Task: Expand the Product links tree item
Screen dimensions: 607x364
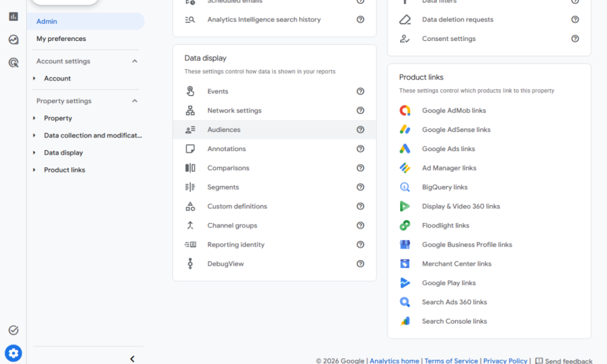Action: [34, 170]
